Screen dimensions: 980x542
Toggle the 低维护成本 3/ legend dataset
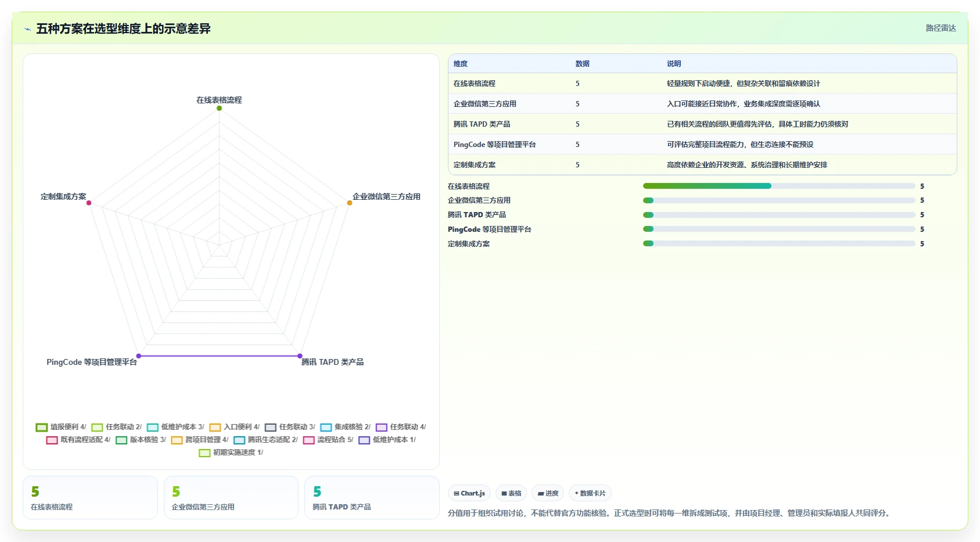pyautogui.click(x=175, y=427)
